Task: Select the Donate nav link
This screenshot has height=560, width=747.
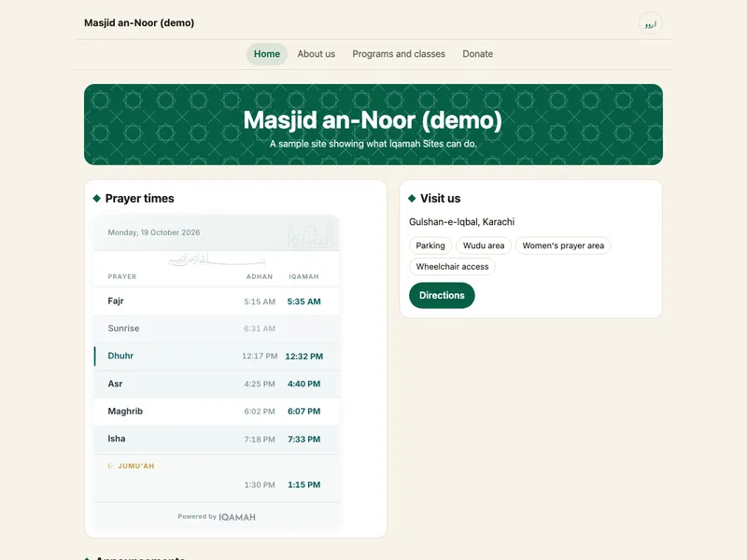Action: click(478, 54)
